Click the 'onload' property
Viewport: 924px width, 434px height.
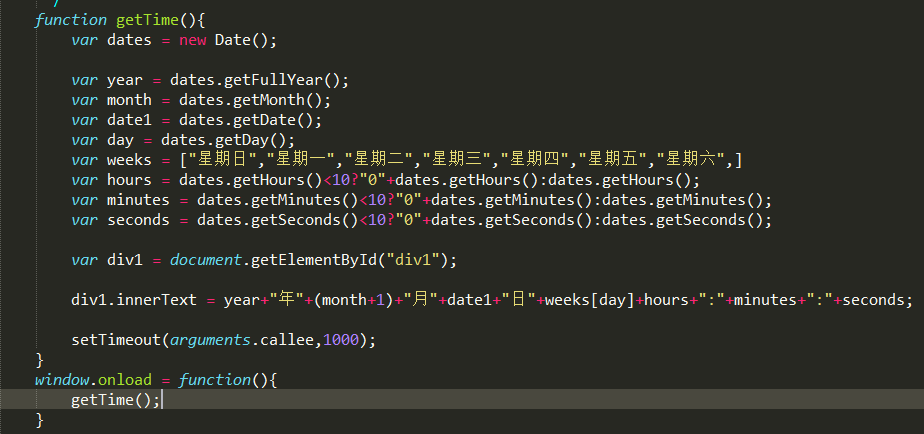(x=125, y=380)
